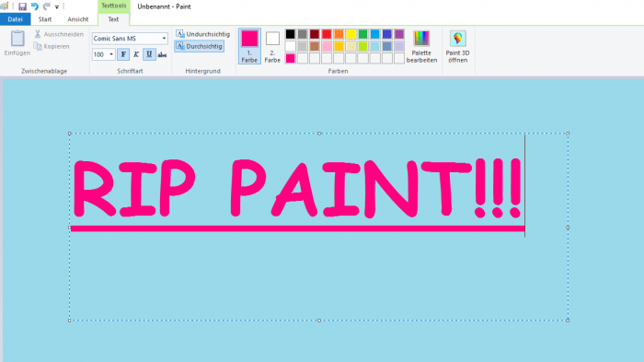
Task: Pick the light gray swatch in second row
Action: pyautogui.click(x=303, y=46)
